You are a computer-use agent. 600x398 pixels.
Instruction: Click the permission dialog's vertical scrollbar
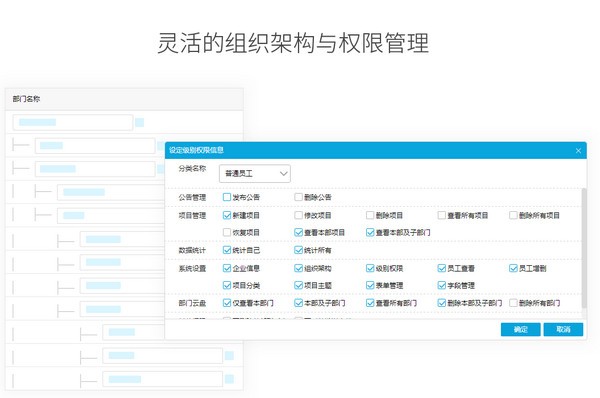(x=584, y=248)
